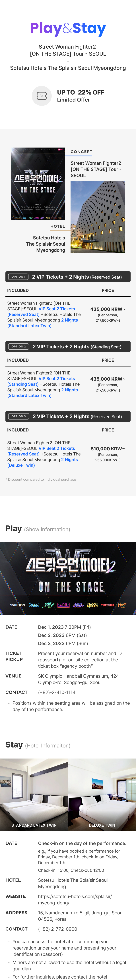Screen dimensions: 136x980
Task: Open the Street Woman Fighter2 concert poster
Action: point(38,184)
